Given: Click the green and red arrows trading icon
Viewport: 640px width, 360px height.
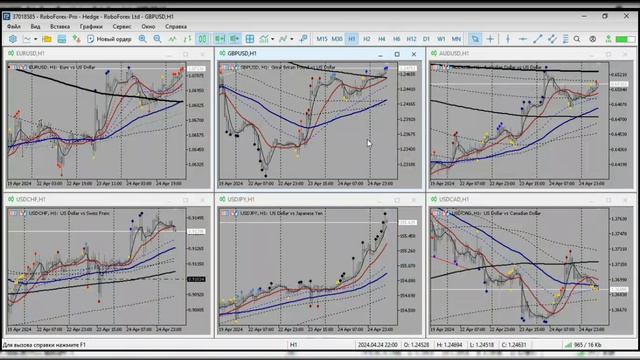Looking at the screenshot, I should (x=76, y=39).
